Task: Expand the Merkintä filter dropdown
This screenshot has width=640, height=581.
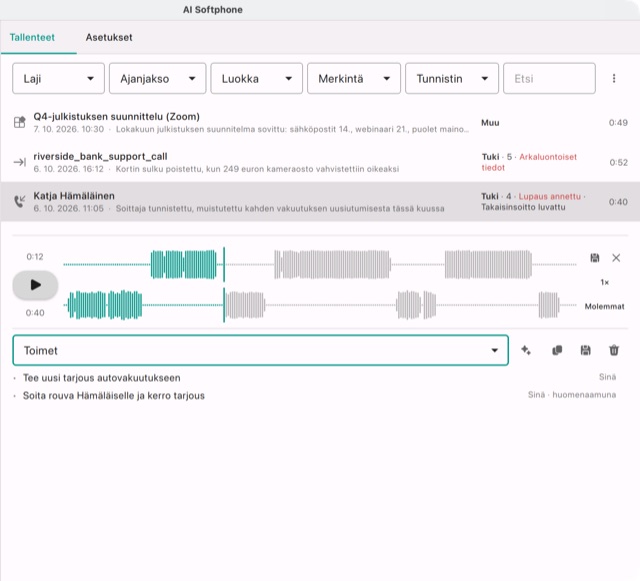Action: pyautogui.click(x=354, y=78)
